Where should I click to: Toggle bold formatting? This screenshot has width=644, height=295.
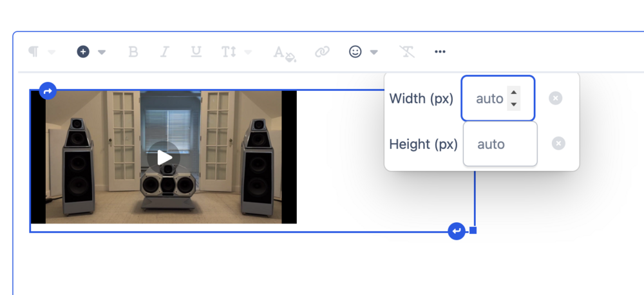coord(133,52)
